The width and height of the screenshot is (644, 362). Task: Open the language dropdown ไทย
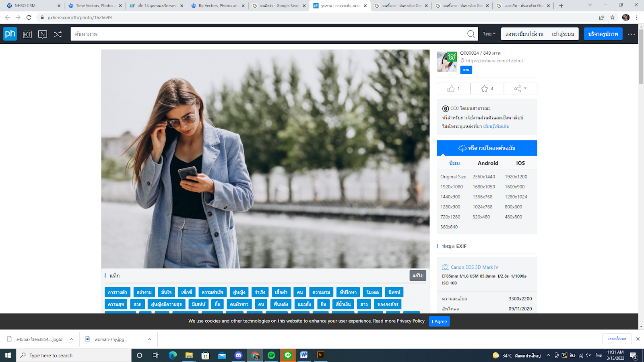(489, 34)
